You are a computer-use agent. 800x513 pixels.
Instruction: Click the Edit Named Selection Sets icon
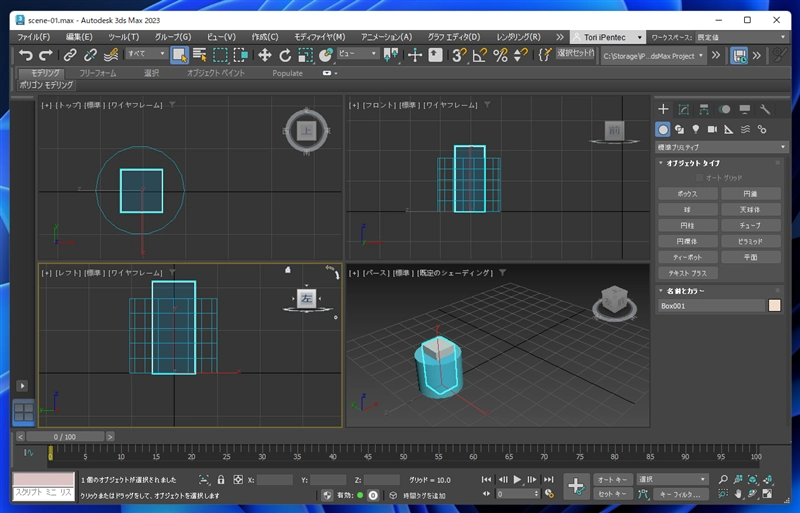(x=544, y=55)
